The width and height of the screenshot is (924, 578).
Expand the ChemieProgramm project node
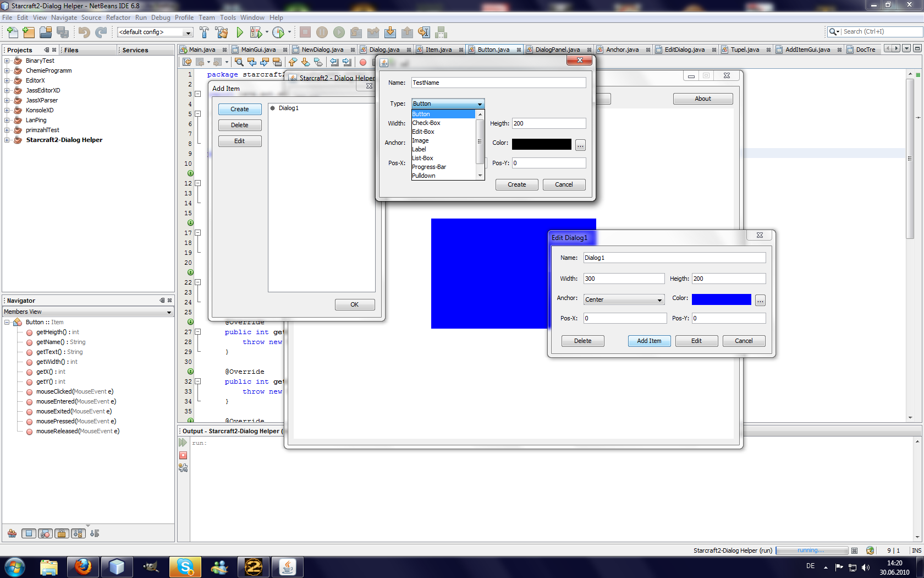(7, 70)
